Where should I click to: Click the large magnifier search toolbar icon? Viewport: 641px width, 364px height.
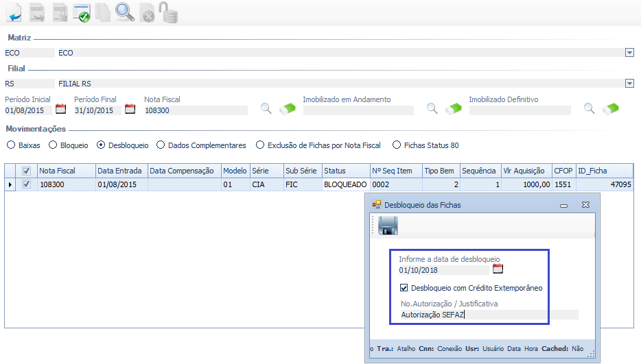(x=125, y=12)
